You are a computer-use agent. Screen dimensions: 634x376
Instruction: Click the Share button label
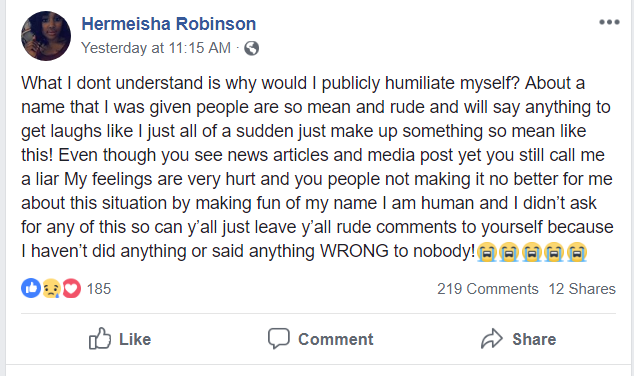534,339
